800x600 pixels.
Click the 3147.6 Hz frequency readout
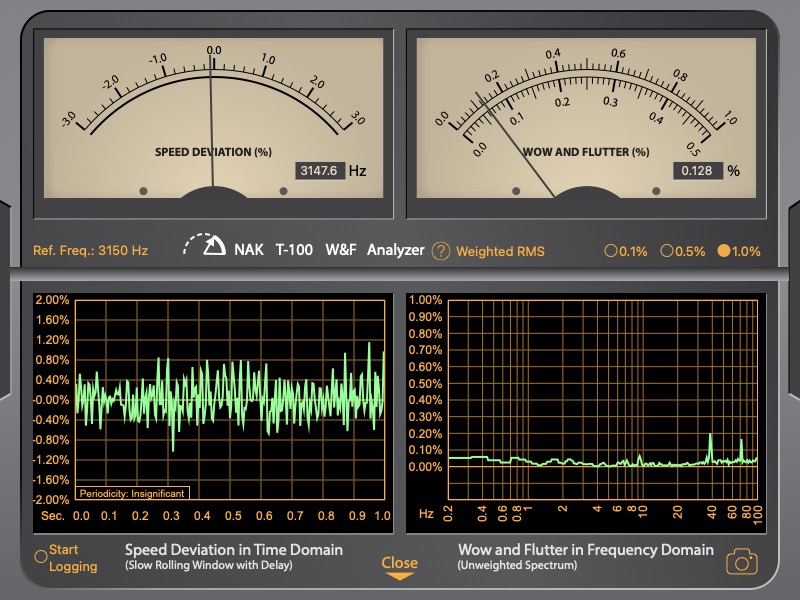click(x=319, y=170)
